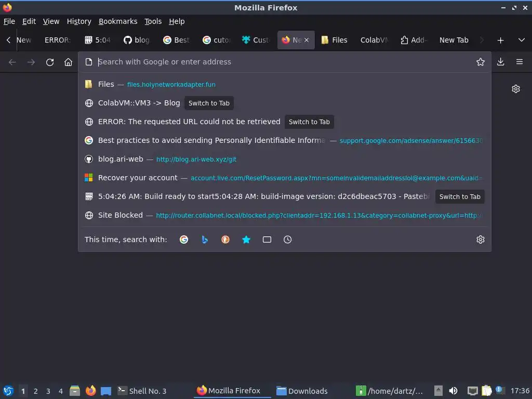The image size is (532, 399).
Task: Search this time in History
Action: 287,240
